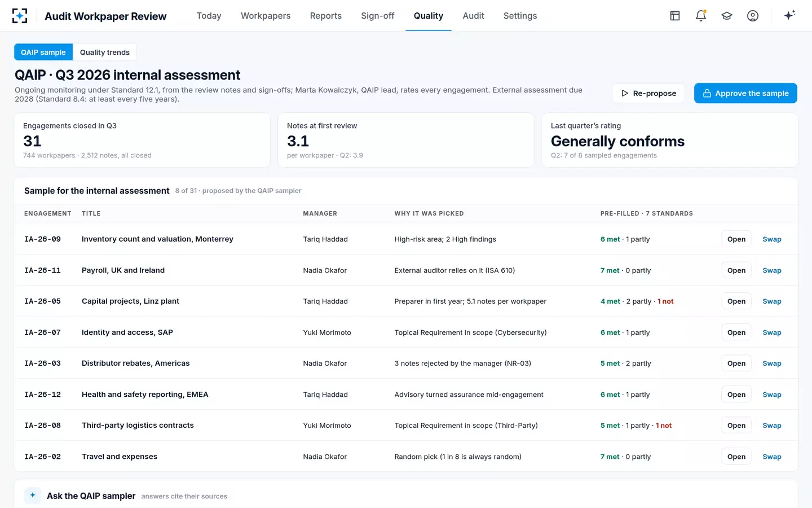Swap the Capital projects, Linz plant row

click(772, 301)
